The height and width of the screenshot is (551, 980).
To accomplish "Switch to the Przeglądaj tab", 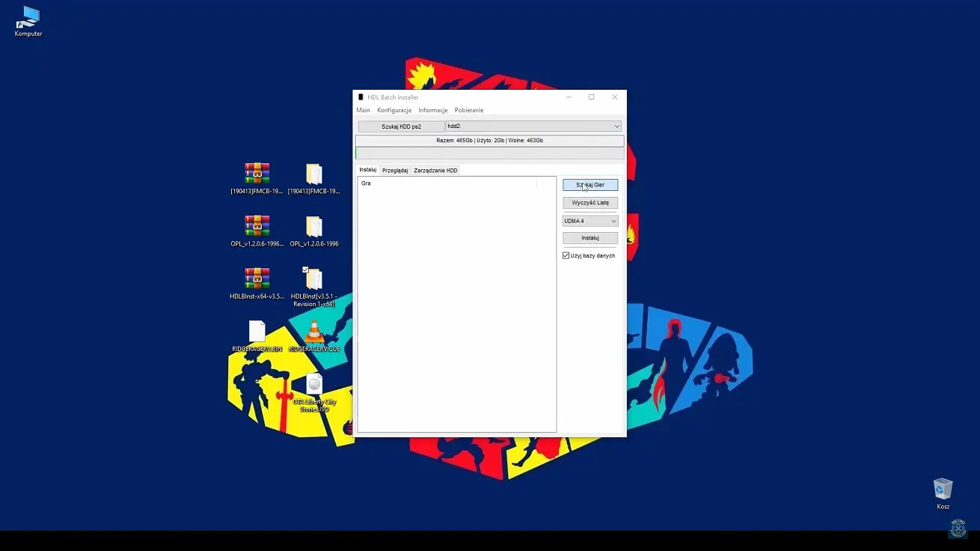I will (395, 171).
